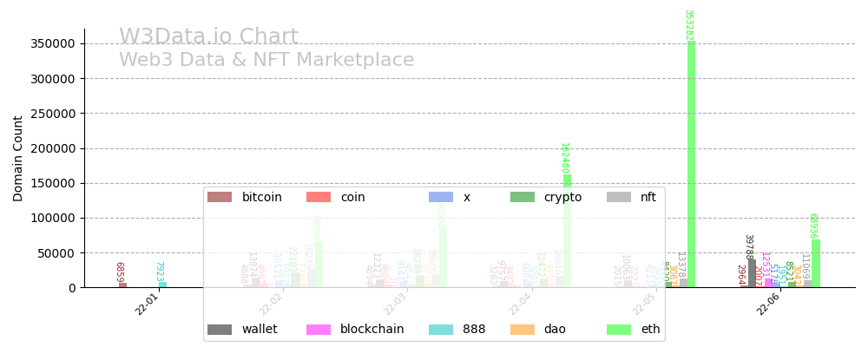Image resolution: width=868 pixels, height=347 pixels.
Task: Click the Domain Count y-axis label
Action: click(18, 158)
